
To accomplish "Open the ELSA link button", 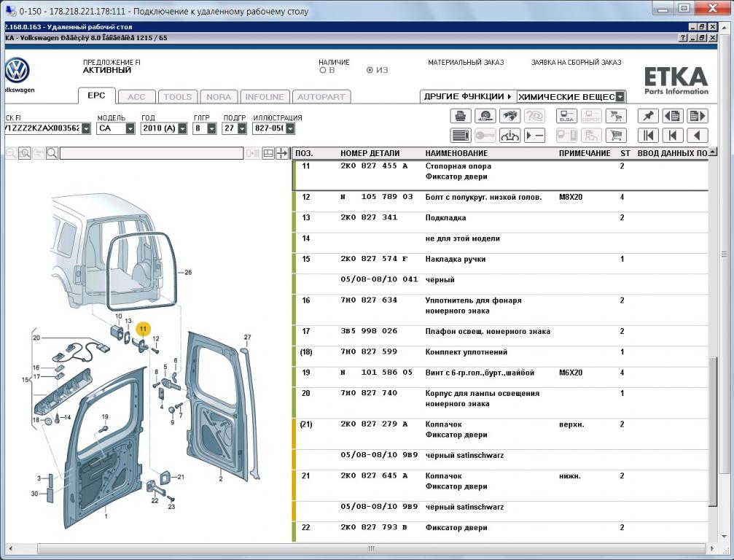I will [x=566, y=116].
